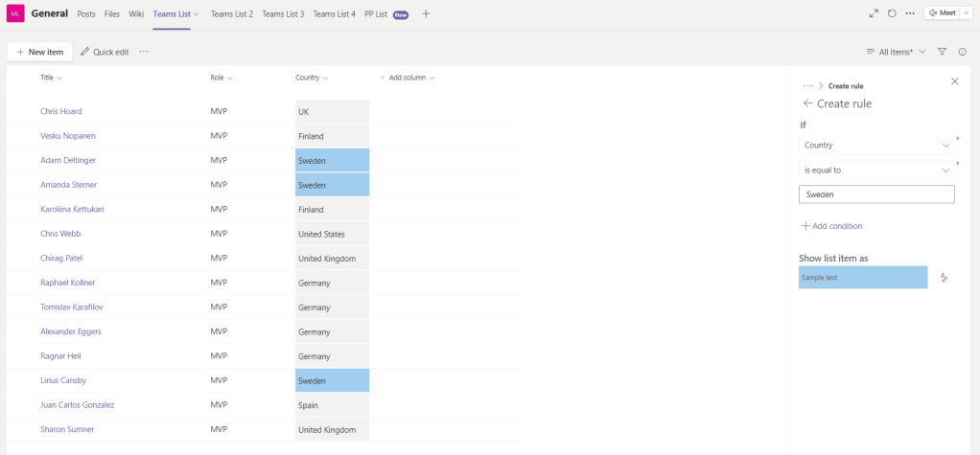Viewport: 980px width, 455px height.
Task: Open more options beside Quick edit
Action: tap(144, 52)
